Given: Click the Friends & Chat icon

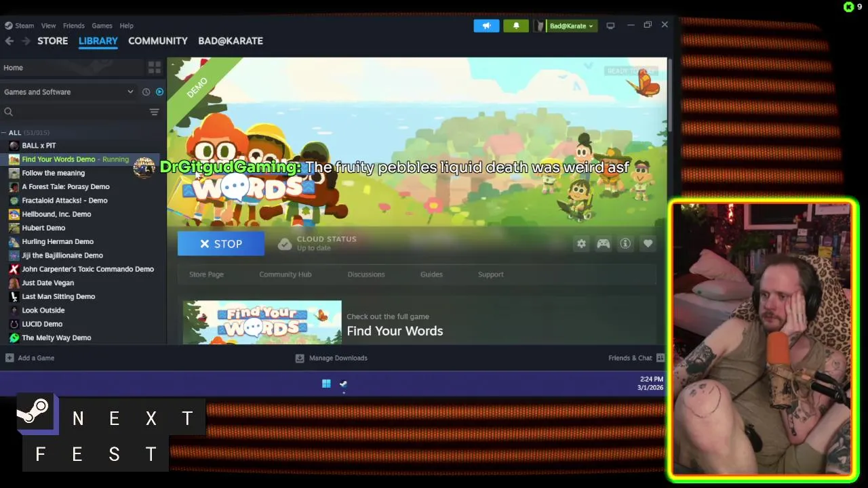Looking at the screenshot, I should pos(660,358).
